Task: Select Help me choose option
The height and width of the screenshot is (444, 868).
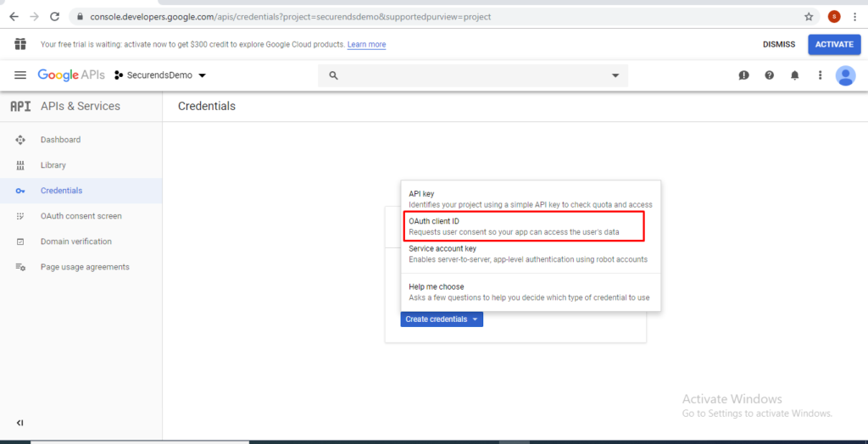Action: click(531, 291)
